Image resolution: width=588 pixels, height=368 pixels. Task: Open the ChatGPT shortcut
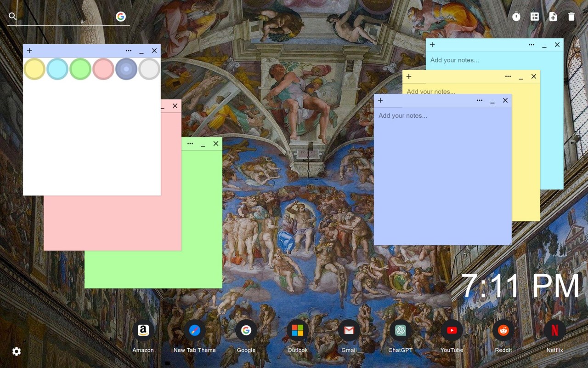(401, 330)
